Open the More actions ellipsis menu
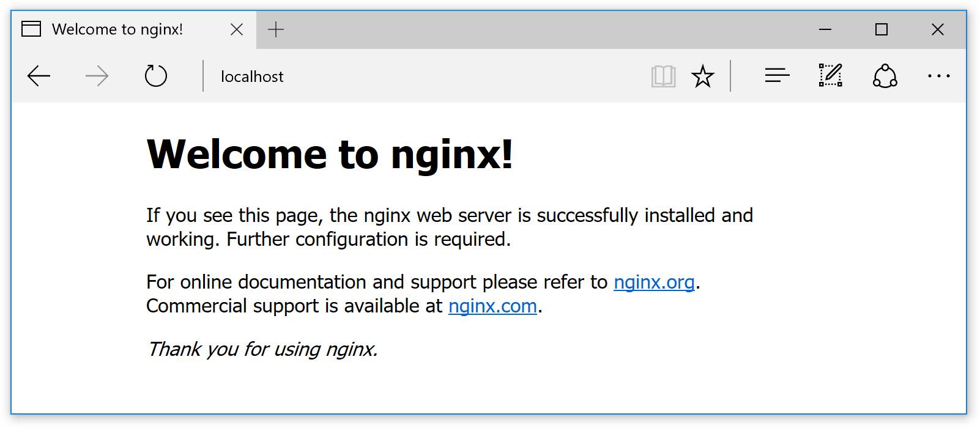980x428 pixels. pyautogui.click(x=939, y=76)
